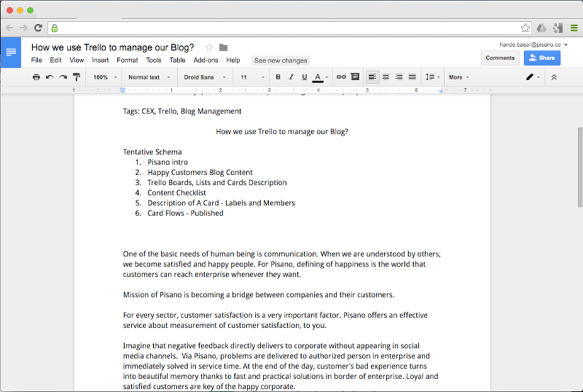The width and height of the screenshot is (583, 392).
Task: Expand the More toolbar options
Action: coord(459,77)
